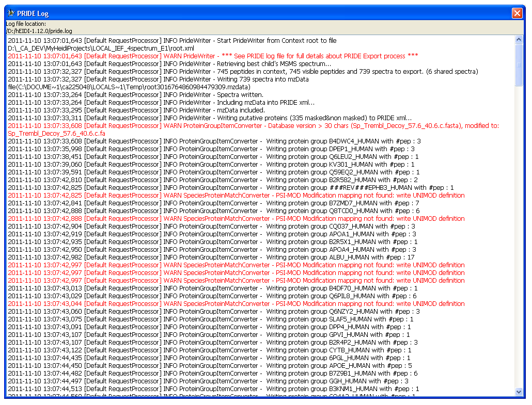
Task: Select the '745 peptides in context' log entry
Action: coord(243,71)
